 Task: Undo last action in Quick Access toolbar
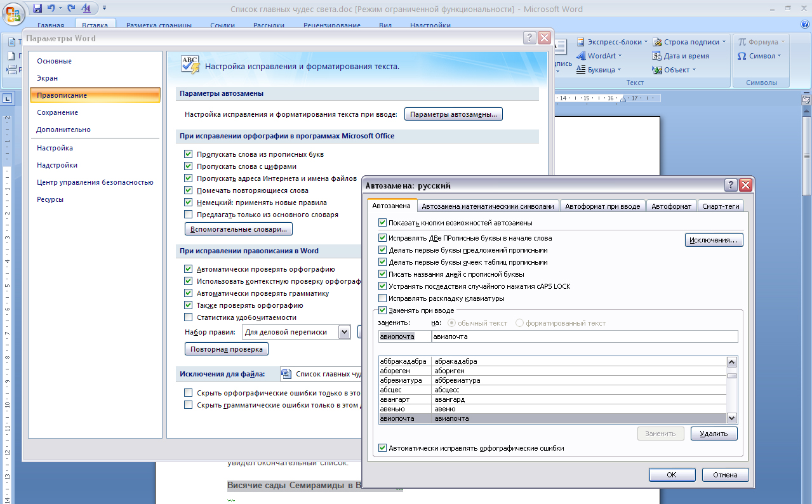pos(51,8)
